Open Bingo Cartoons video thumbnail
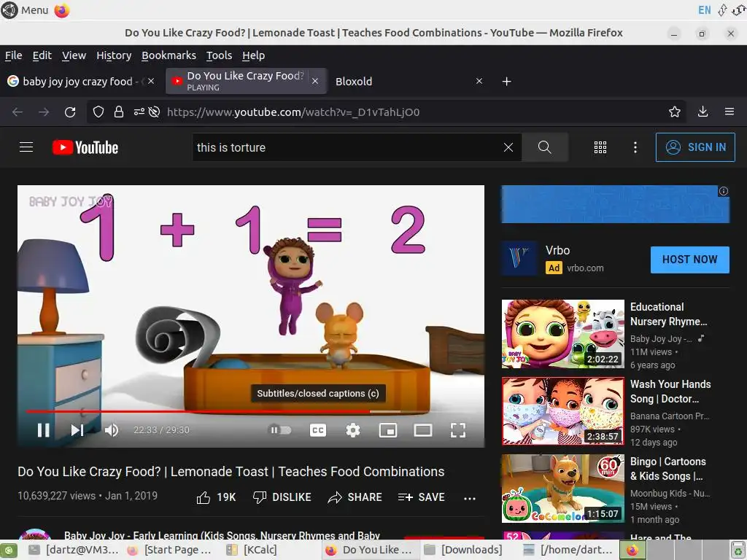This screenshot has height=560, width=747. [x=562, y=488]
